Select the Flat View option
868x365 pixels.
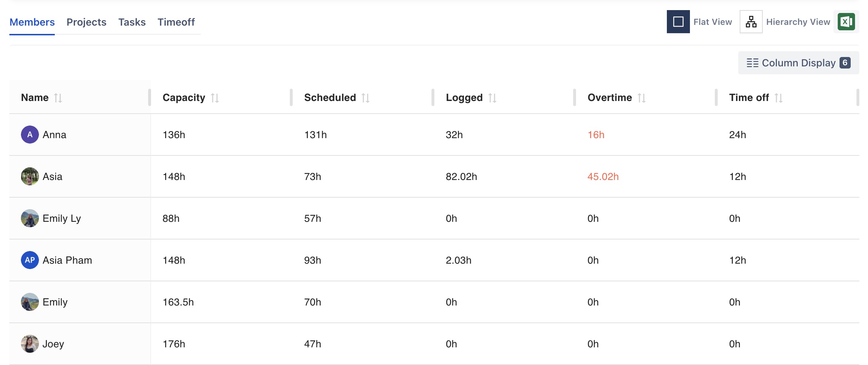pyautogui.click(x=678, y=22)
